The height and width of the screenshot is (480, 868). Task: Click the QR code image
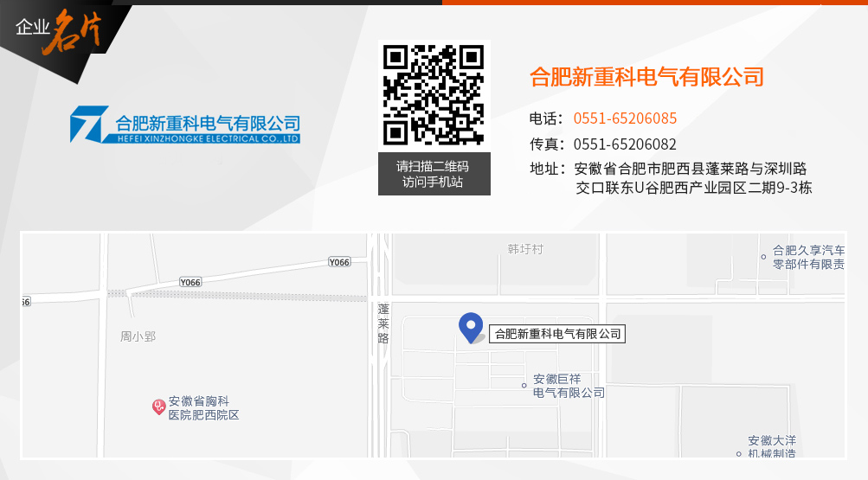pos(434,95)
